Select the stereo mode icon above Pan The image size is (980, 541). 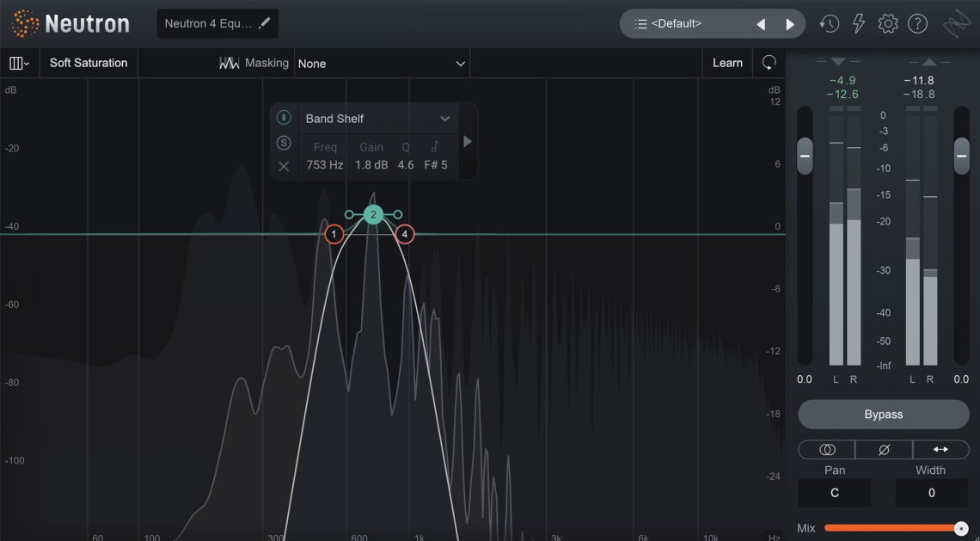[825, 449]
